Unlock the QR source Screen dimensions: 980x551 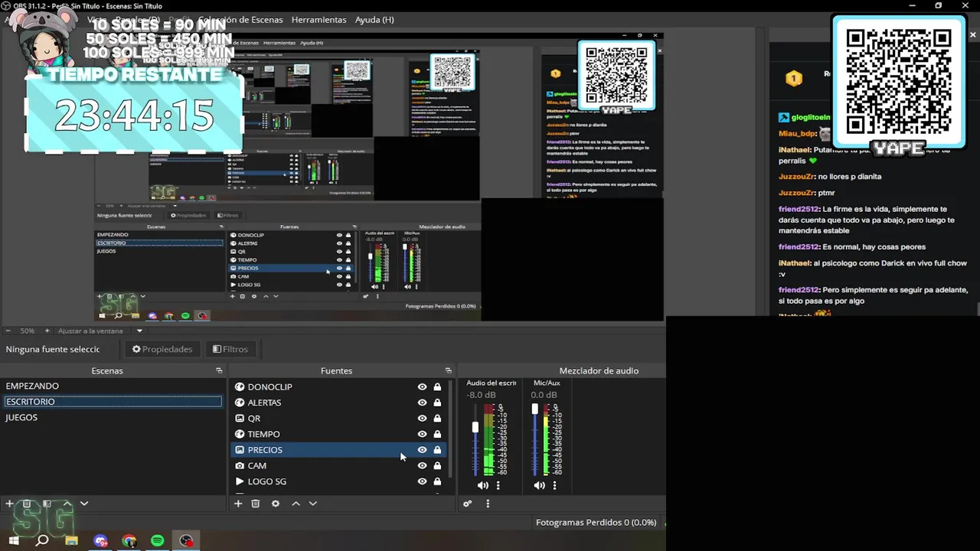[437, 418]
